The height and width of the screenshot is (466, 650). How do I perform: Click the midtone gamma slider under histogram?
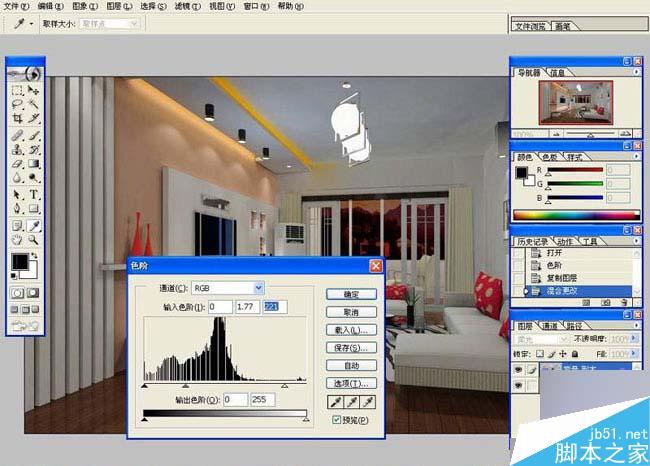[186, 386]
